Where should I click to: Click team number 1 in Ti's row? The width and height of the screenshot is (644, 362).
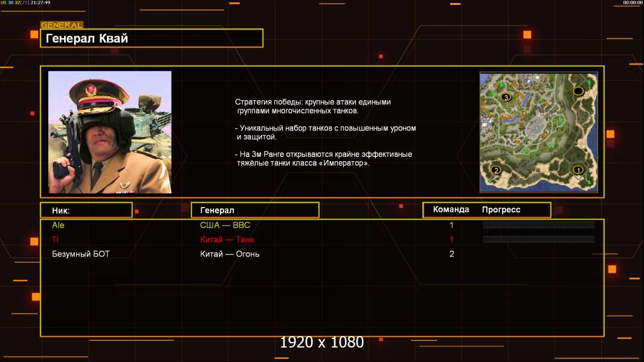(451, 239)
